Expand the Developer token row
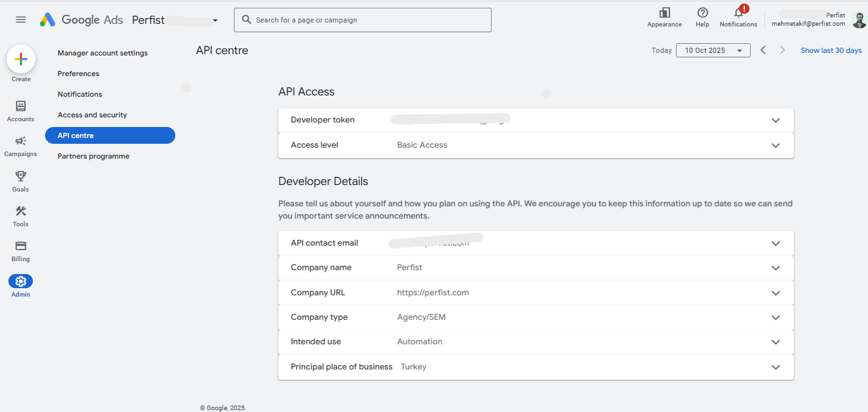 pos(775,121)
